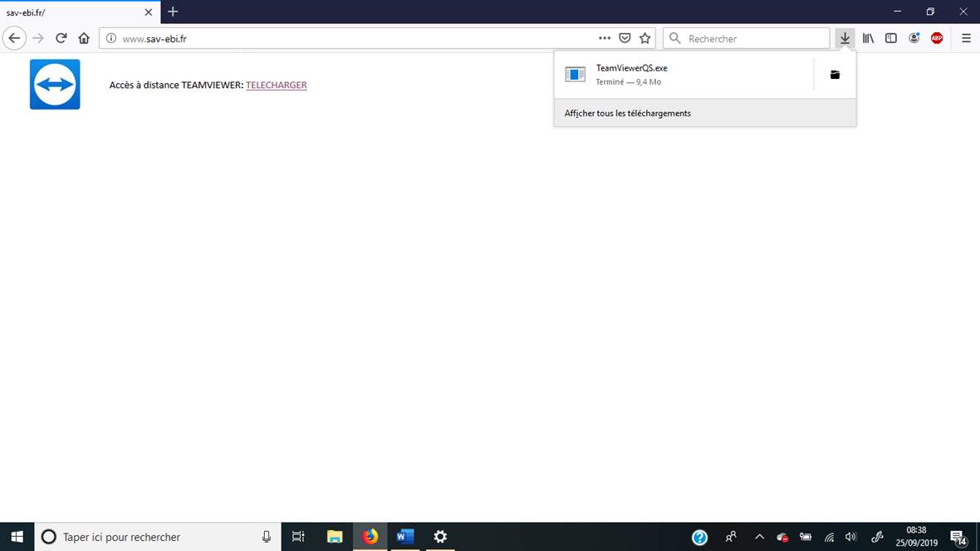This screenshot has height=551, width=980.
Task: Open the Firefox hamburger menu
Action: (x=966, y=38)
